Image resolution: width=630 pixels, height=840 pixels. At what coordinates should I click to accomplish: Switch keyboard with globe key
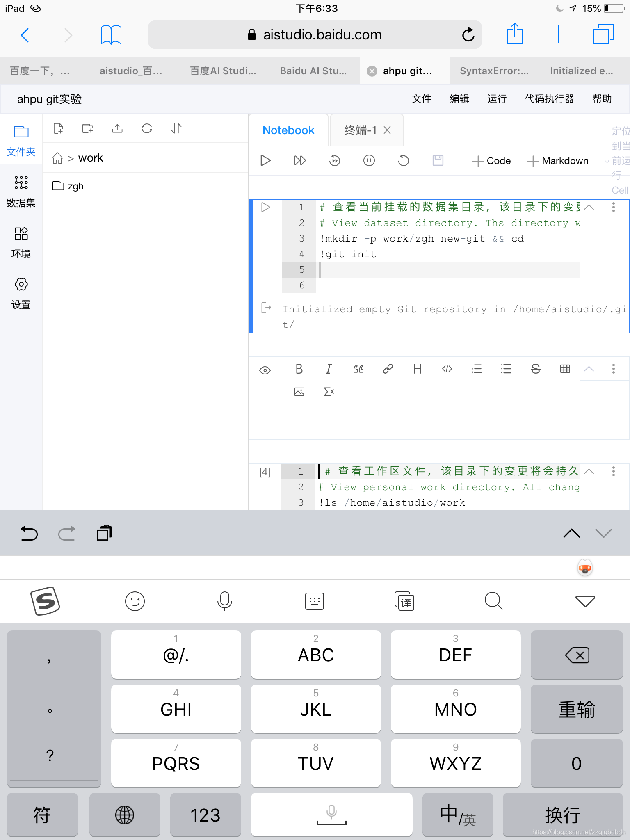pos(125,815)
